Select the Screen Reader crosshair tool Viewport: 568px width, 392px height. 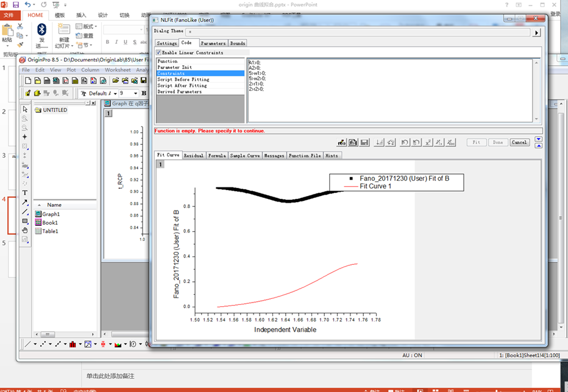(x=24, y=137)
